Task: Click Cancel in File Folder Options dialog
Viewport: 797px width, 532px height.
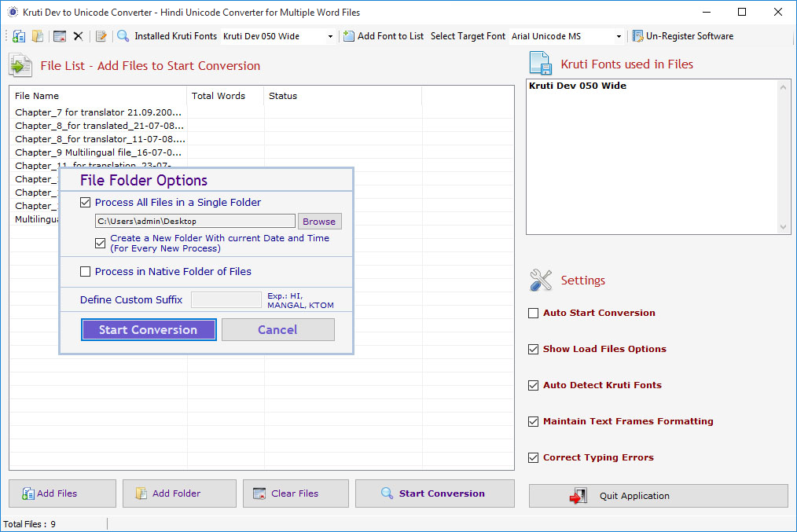Action: (277, 330)
